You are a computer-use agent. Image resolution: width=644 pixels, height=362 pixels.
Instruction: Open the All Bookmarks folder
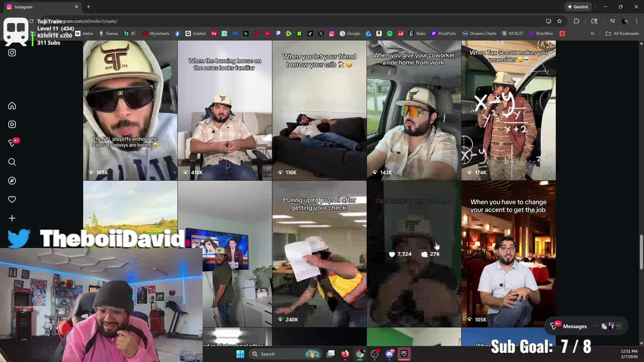tap(622, 34)
